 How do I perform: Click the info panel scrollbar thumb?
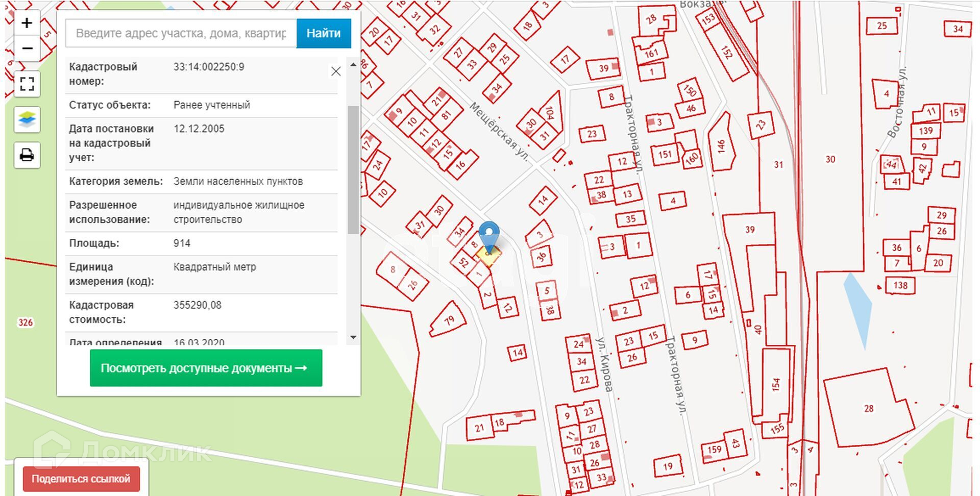(x=353, y=168)
